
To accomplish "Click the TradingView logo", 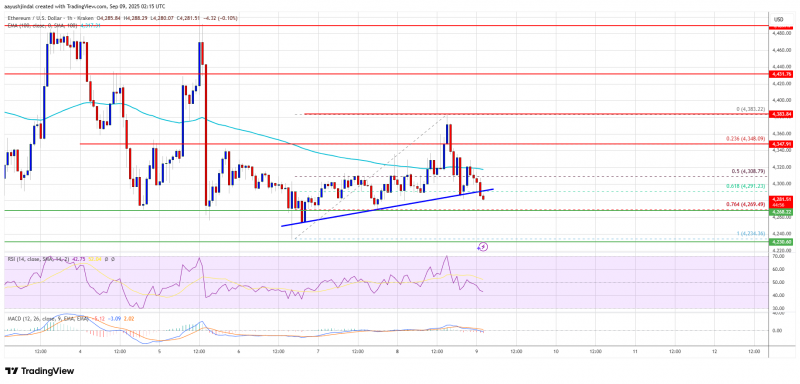I will click(x=40, y=371).
